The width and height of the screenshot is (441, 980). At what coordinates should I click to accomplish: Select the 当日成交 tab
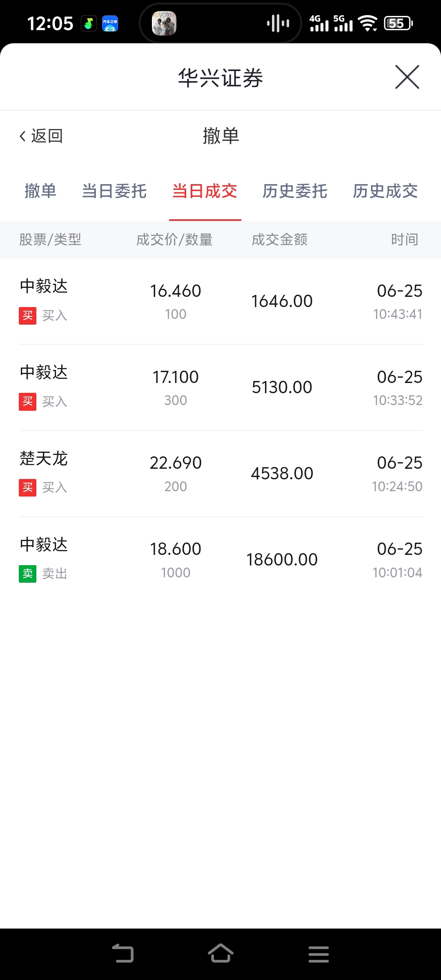tap(205, 191)
